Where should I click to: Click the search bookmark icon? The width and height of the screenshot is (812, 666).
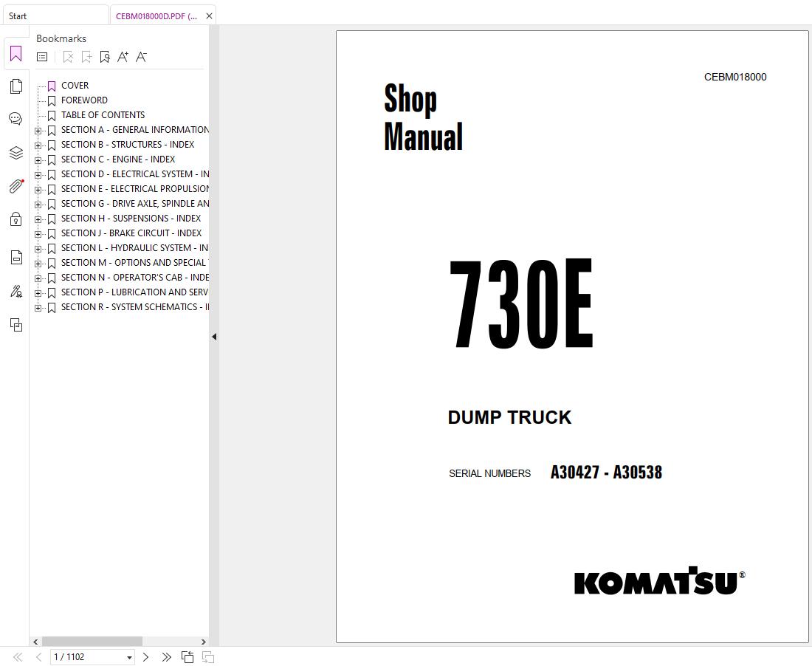coord(105,57)
